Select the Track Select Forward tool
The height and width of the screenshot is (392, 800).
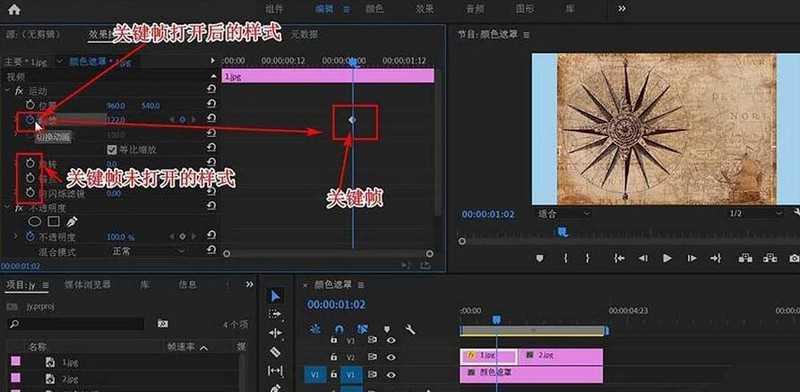275,314
